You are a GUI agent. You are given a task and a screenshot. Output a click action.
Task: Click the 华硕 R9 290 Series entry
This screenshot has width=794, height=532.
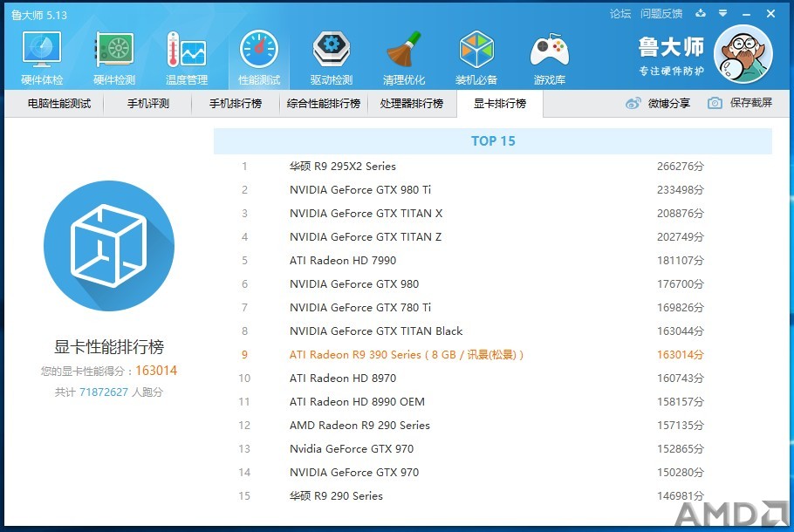(336, 495)
